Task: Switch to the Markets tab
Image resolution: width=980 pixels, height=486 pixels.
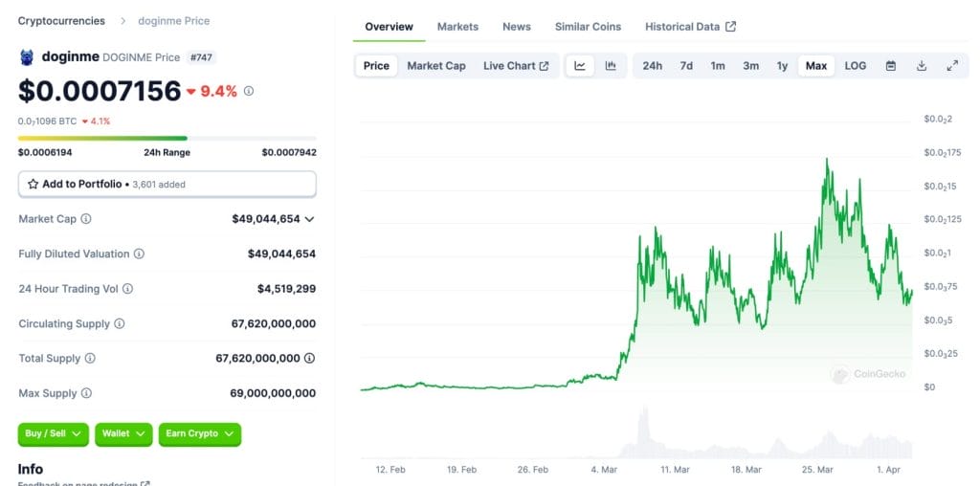Action: point(457,27)
